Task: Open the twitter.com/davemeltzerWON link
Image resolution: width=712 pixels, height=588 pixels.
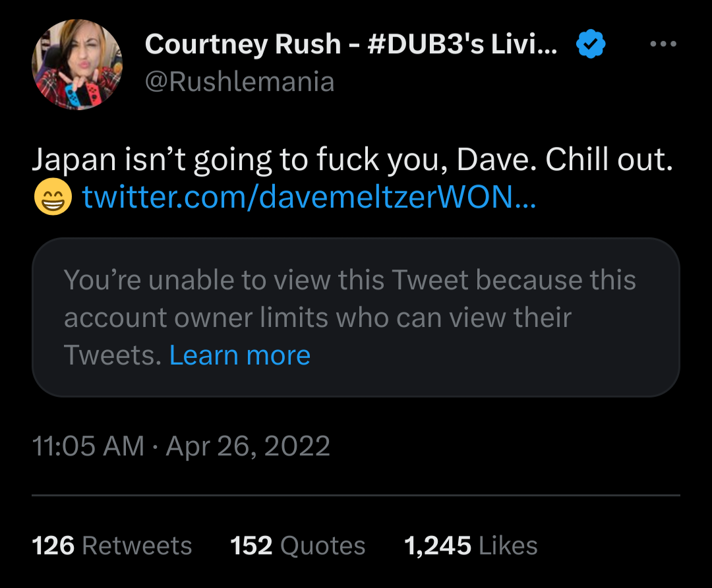Action: tap(310, 197)
